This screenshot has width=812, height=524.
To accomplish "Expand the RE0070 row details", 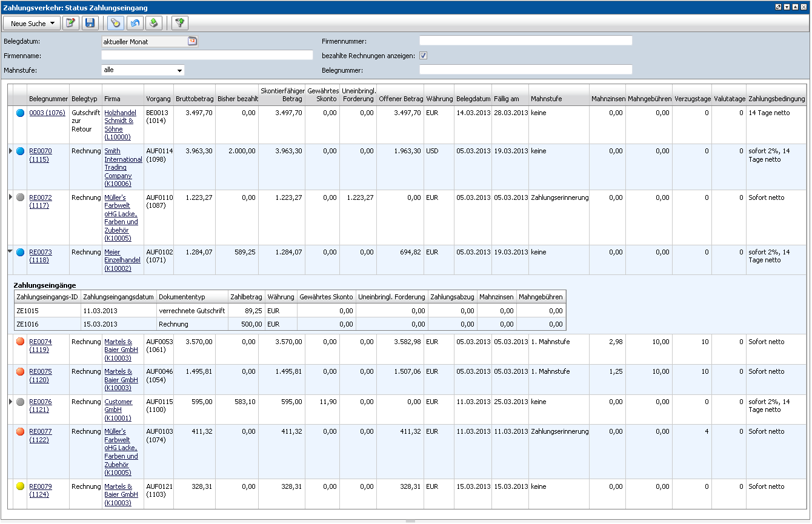I will pos(10,150).
